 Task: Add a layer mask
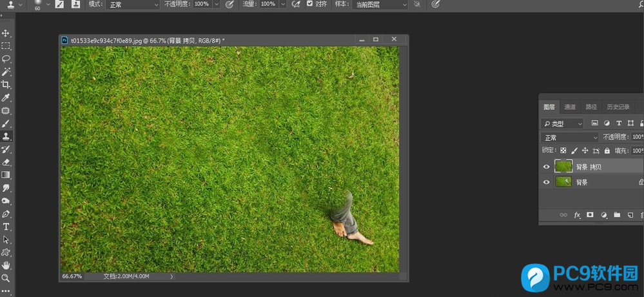pos(590,215)
